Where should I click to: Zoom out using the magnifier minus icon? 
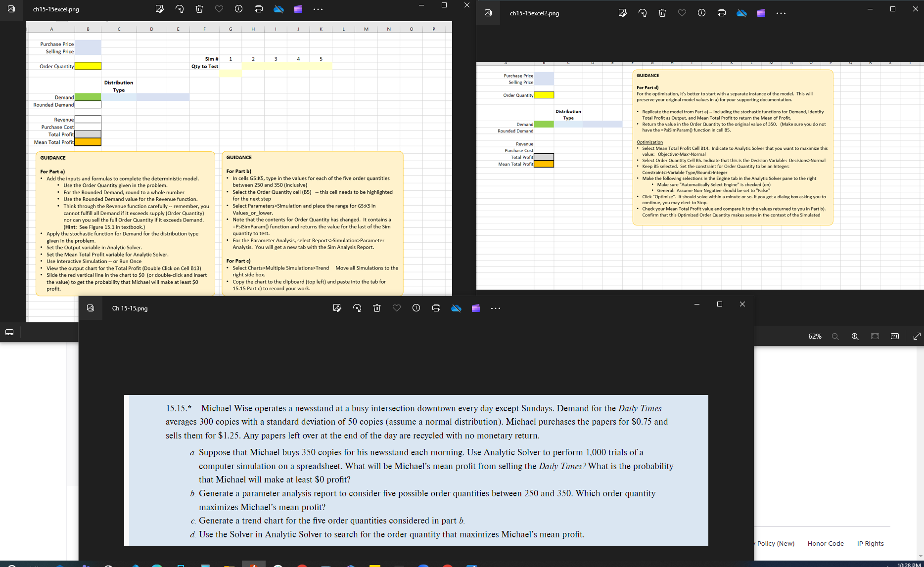click(x=835, y=336)
